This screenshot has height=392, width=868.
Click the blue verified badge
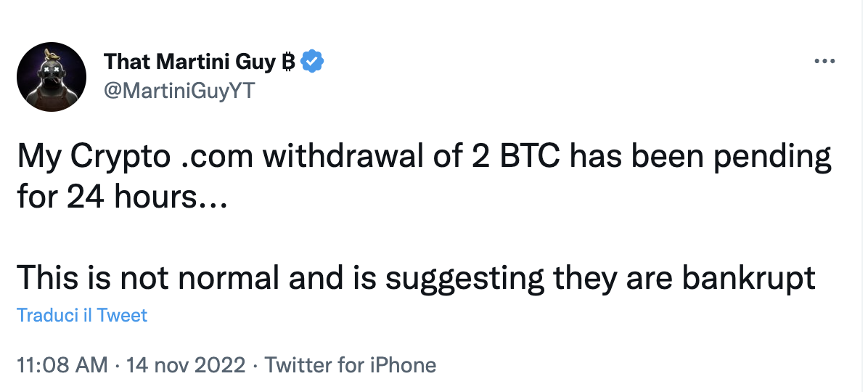click(x=313, y=62)
